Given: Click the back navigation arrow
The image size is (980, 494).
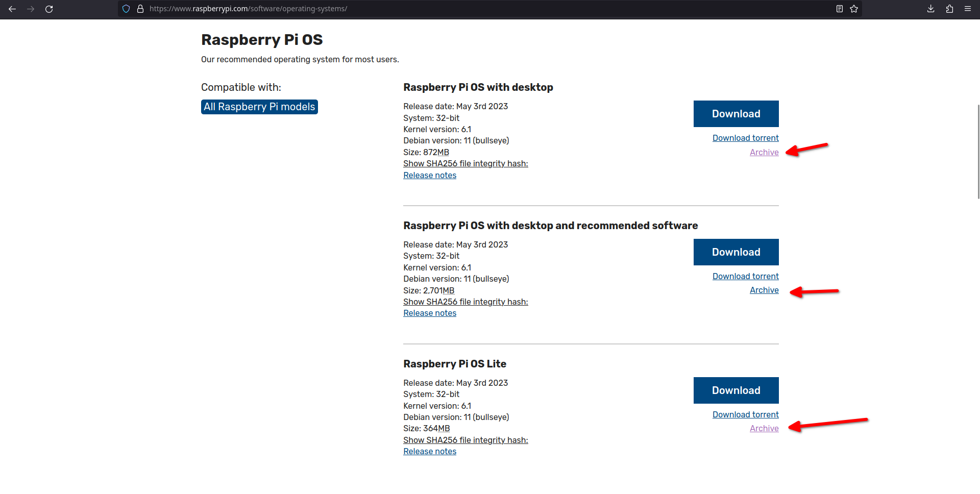Looking at the screenshot, I should pyautogui.click(x=12, y=9).
